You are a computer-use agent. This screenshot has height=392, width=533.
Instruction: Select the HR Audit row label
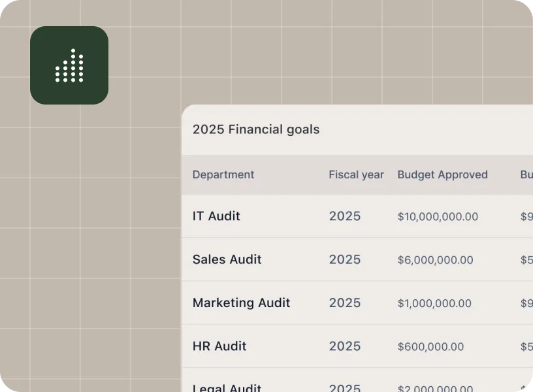tap(219, 346)
